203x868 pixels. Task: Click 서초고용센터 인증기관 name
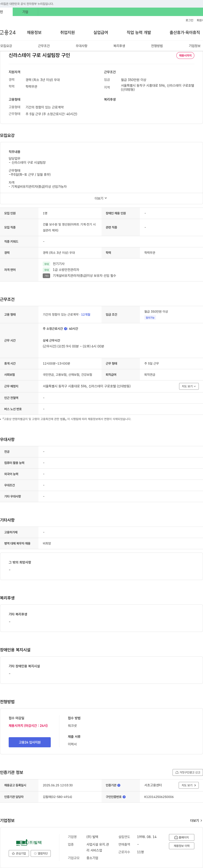153,785
